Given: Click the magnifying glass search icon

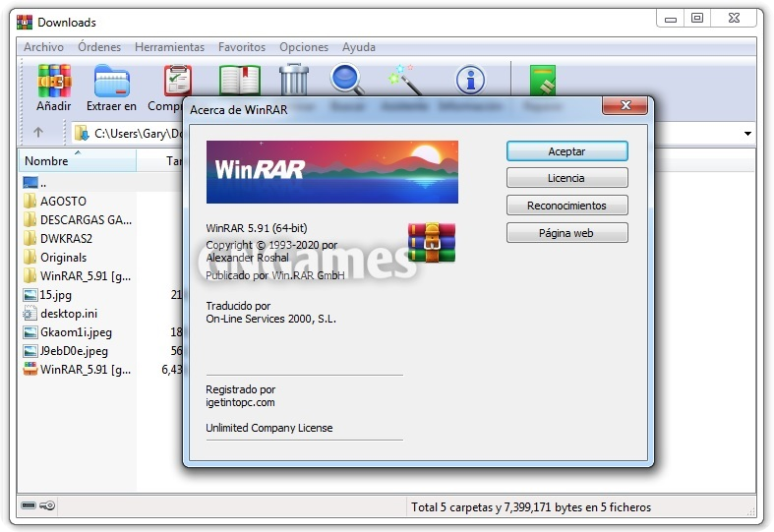Looking at the screenshot, I should point(347,79).
